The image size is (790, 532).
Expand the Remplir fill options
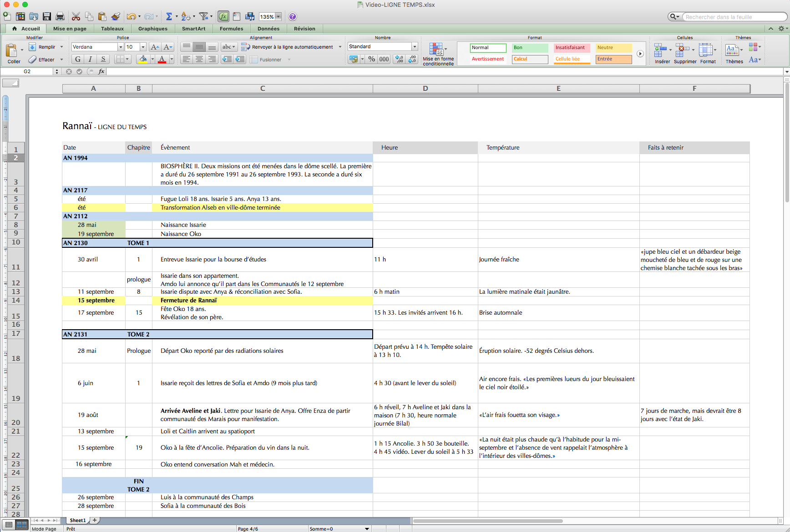tap(61, 47)
